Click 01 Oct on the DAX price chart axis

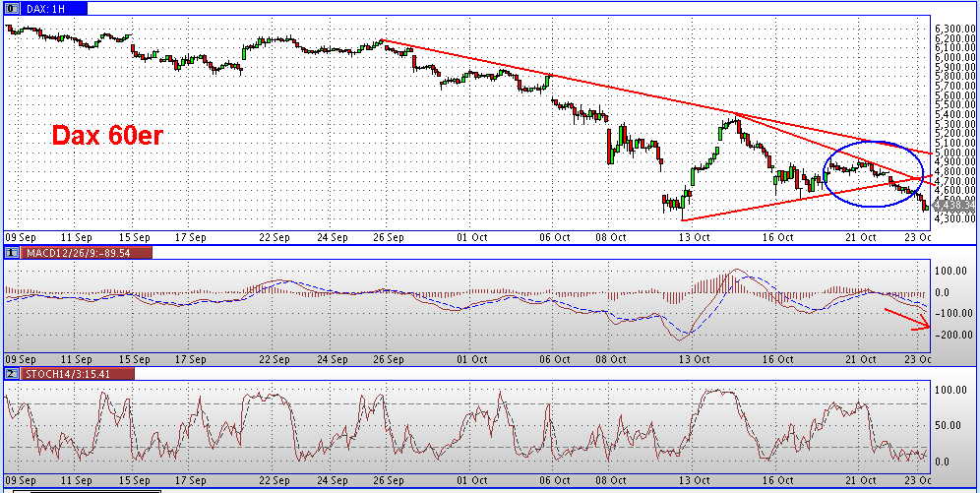[471, 237]
